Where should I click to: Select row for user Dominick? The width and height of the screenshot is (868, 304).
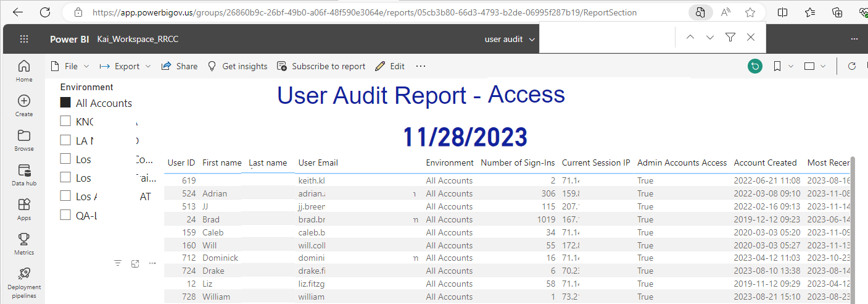[506, 258]
